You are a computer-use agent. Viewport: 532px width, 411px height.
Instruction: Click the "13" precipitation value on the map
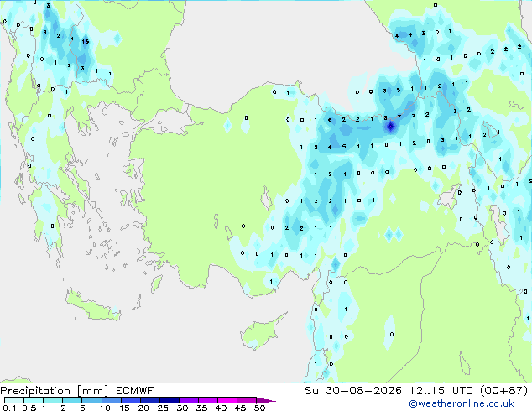pos(85,41)
